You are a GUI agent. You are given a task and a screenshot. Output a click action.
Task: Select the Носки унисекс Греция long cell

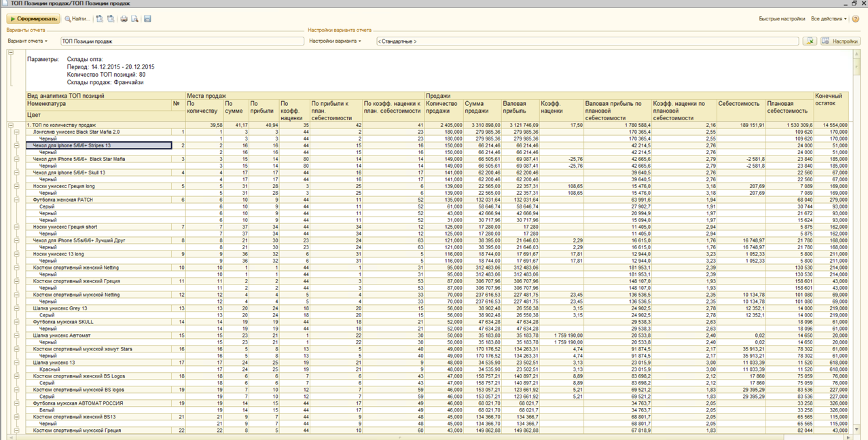(x=64, y=186)
